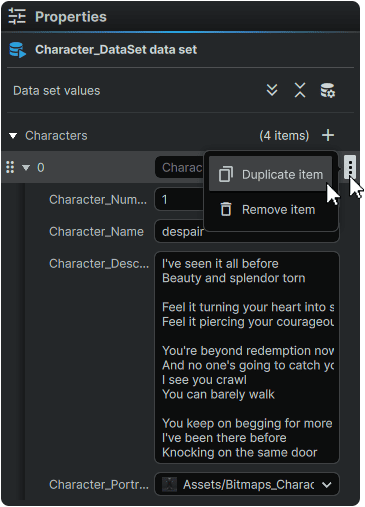Click the drag handle of item 0
Viewport: 365px width, 507px height.
(10, 167)
